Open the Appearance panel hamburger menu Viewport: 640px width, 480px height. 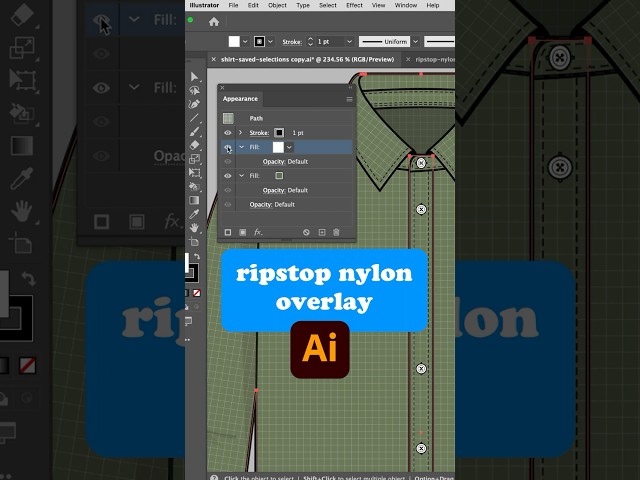click(349, 99)
